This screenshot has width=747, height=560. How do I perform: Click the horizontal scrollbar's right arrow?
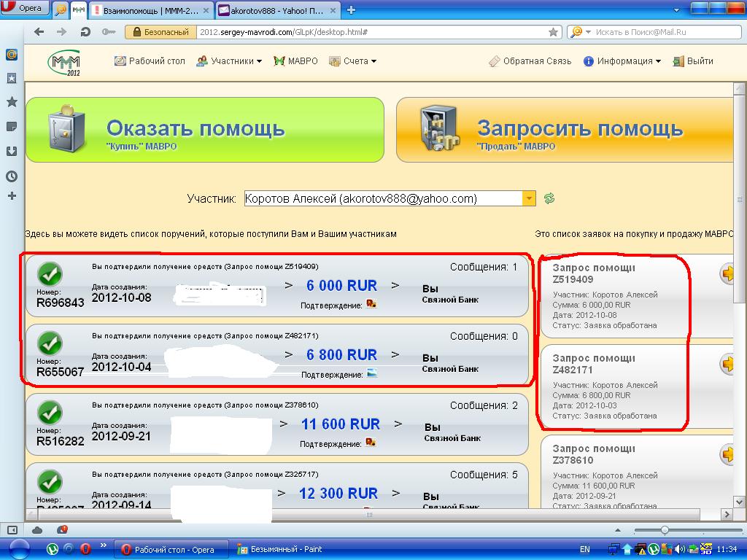click(x=727, y=514)
